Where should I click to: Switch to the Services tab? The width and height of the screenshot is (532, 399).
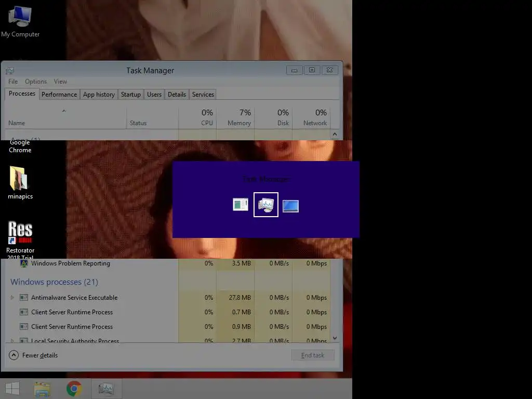(x=203, y=95)
